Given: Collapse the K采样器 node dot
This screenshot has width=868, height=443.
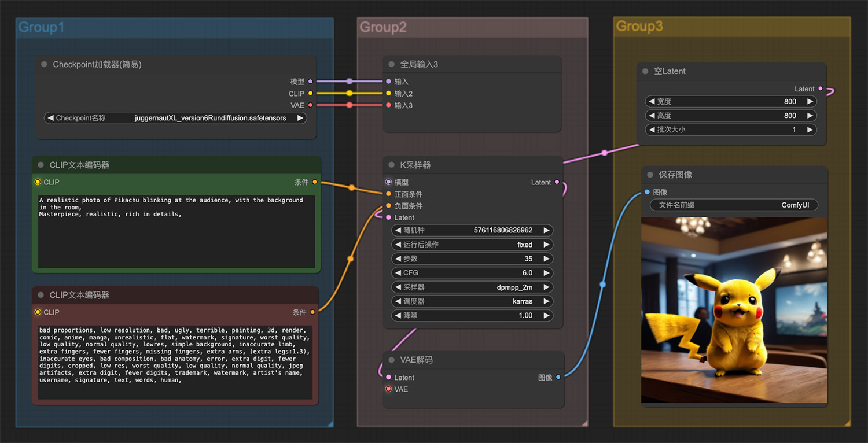Looking at the screenshot, I should pos(392,165).
